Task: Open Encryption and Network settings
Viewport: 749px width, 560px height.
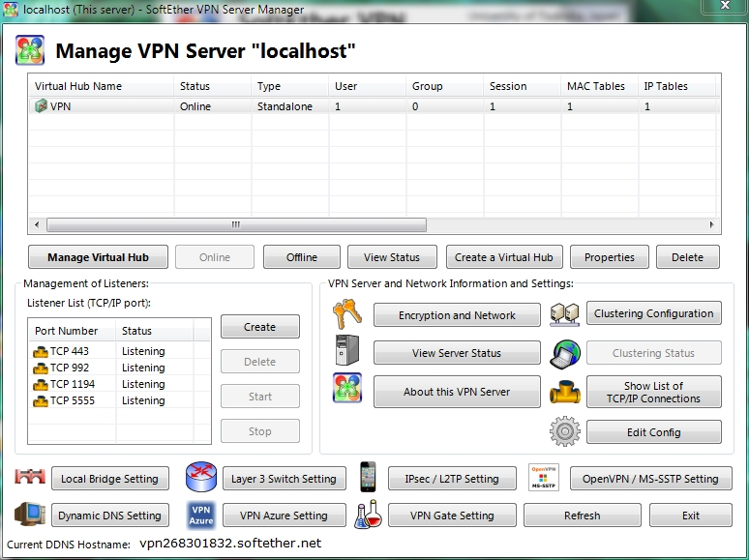Action: click(457, 315)
